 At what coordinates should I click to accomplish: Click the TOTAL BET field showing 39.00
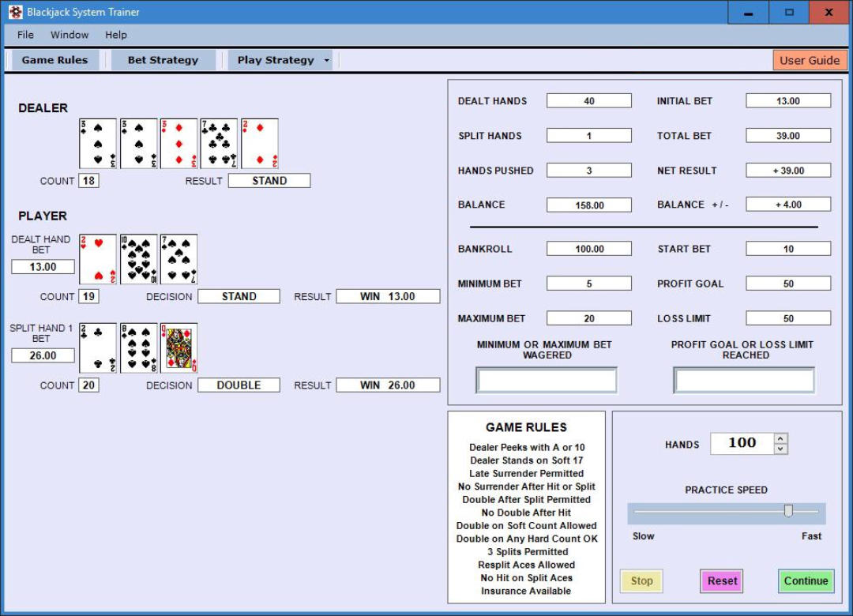pyautogui.click(x=788, y=136)
